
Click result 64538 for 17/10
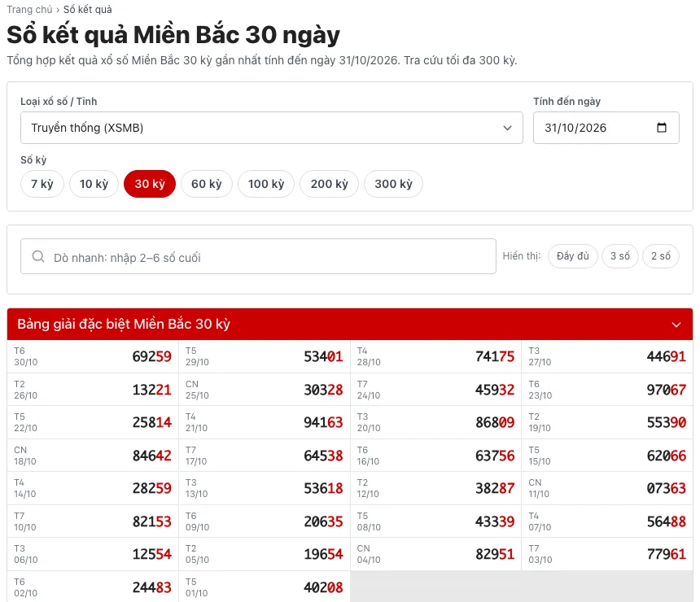coord(323,456)
